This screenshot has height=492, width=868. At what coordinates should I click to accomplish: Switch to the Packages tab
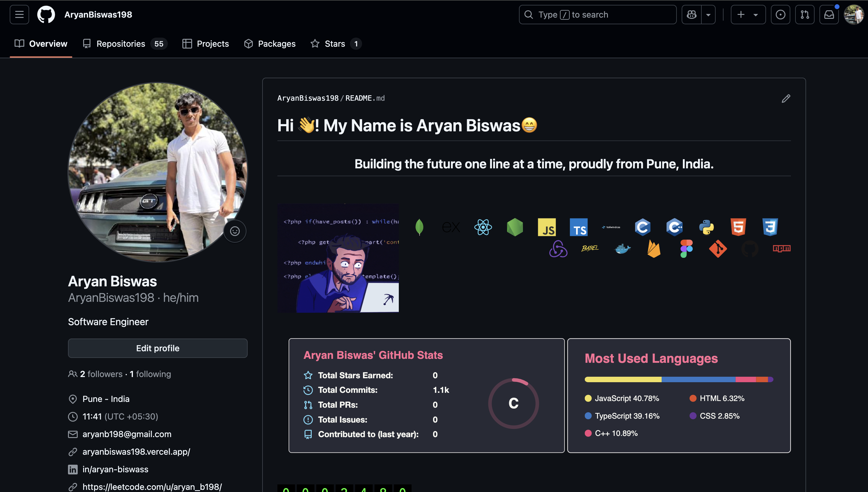click(270, 44)
